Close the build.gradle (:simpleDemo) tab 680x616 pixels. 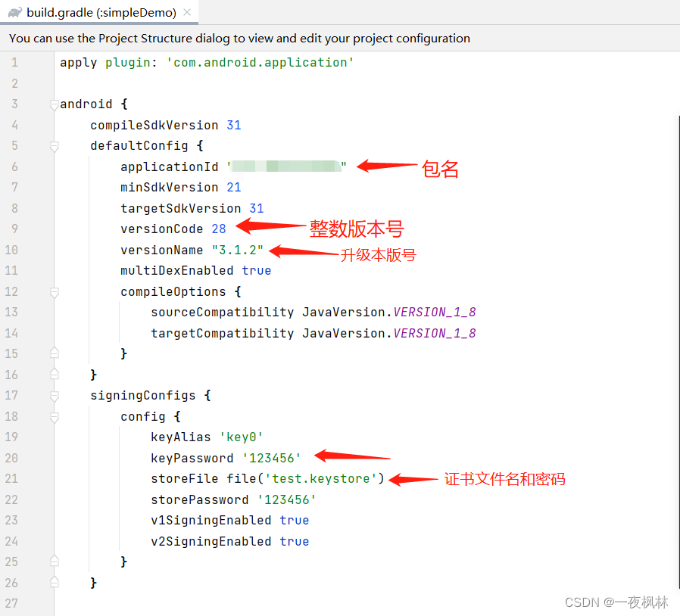tap(187, 12)
